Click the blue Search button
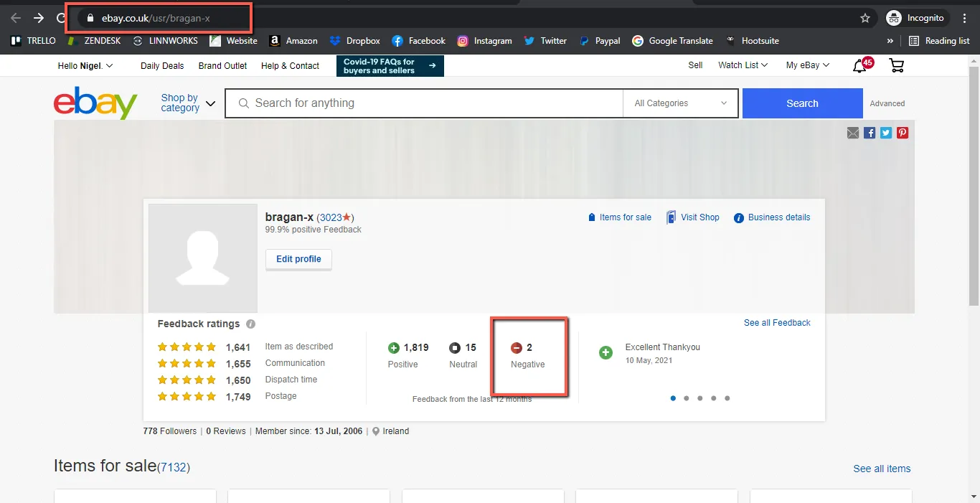 (x=802, y=103)
